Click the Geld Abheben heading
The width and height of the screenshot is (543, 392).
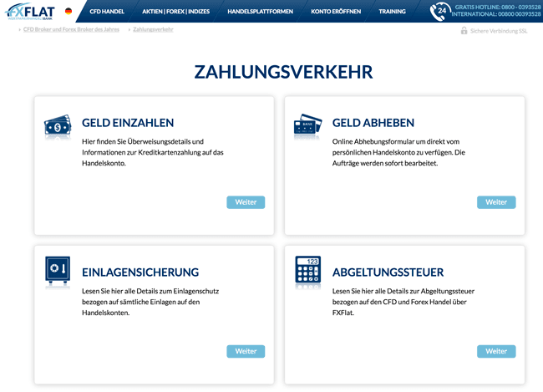pos(373,123)
